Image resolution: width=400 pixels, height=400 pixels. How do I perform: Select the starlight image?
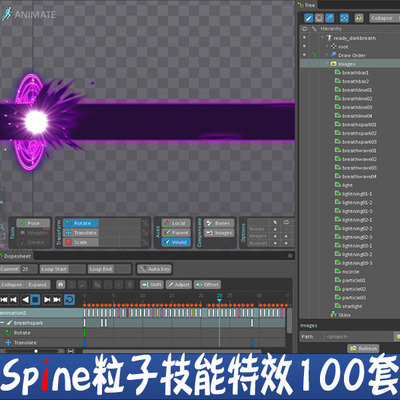pyautogui.click(x=352, y=306)
